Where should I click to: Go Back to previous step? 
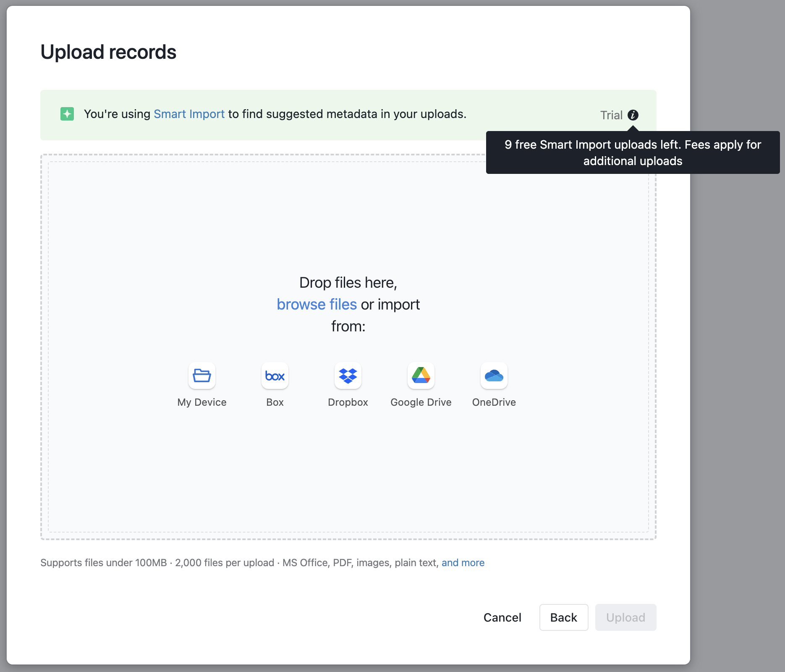[x=564, y=617]
